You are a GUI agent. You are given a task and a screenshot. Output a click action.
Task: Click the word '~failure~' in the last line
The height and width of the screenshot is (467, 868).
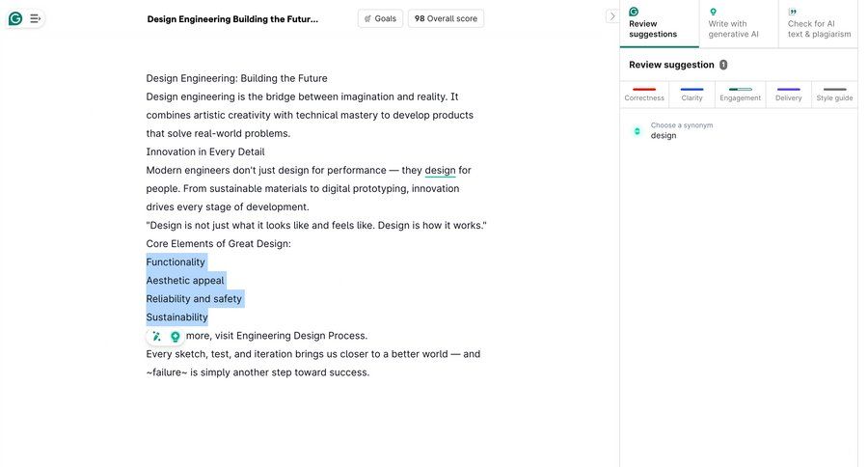(x=167, y=372)
